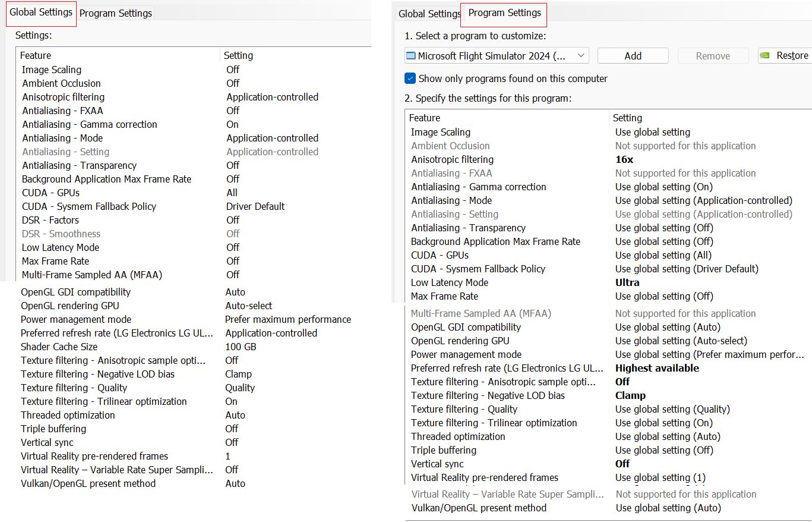Select Low Latency Mode in Program Settings list

[x=450, y=282]
